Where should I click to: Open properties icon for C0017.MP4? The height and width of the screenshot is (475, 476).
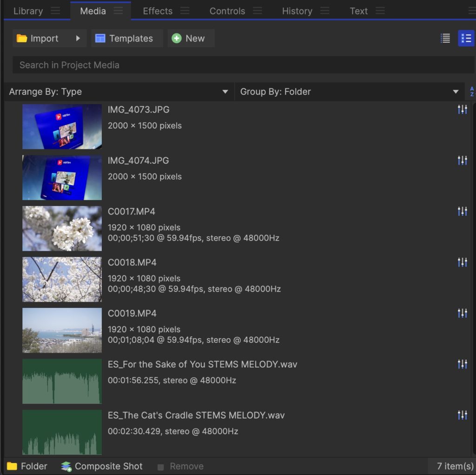(462, 212)
